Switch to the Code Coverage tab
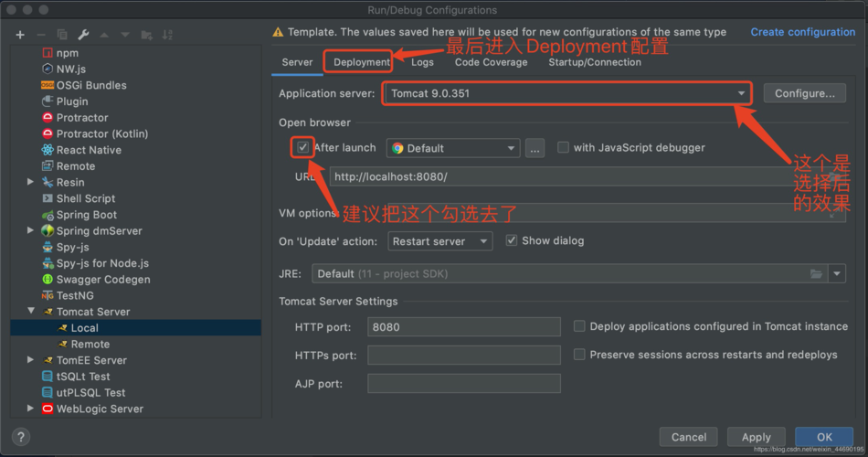This screenshot has height=457, width=868. pos(491,62)
